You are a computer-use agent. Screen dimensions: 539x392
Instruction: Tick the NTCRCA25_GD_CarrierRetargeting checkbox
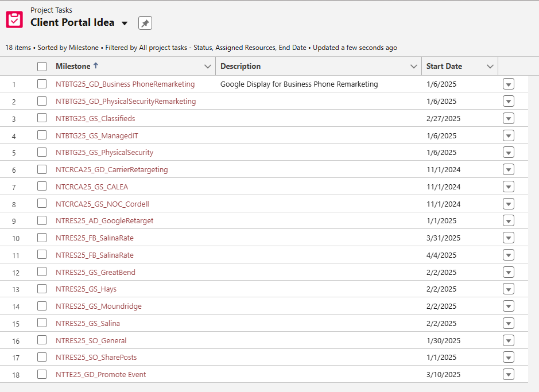click(x=42, y=169)
